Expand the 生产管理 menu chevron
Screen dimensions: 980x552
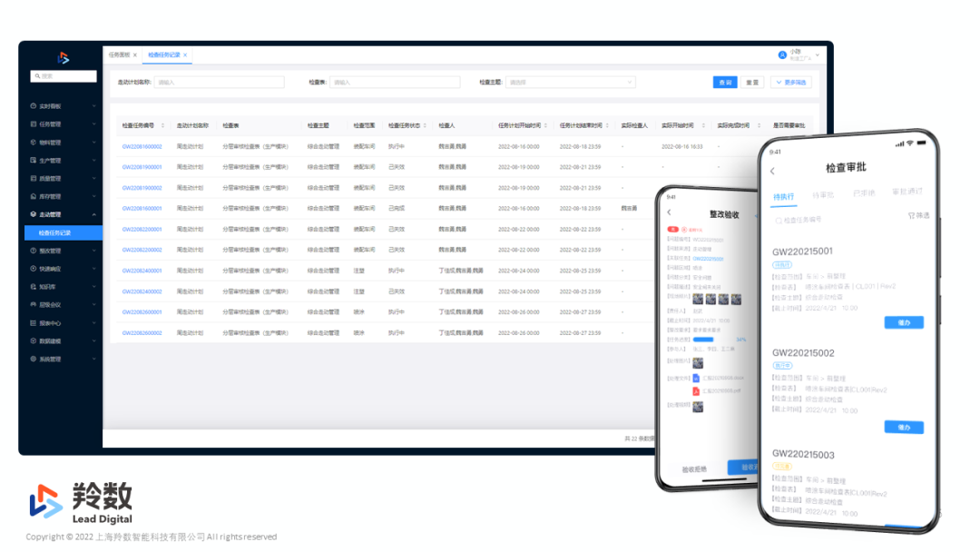[x=93, y=160]
